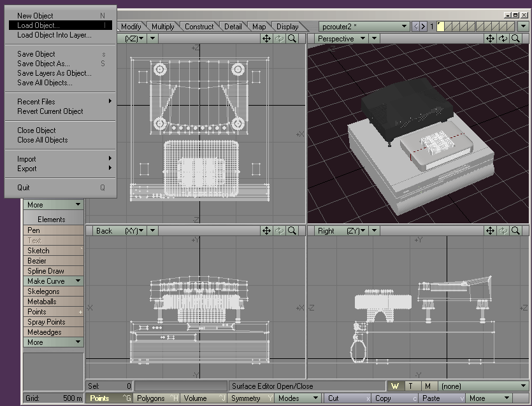
Task: Select the Sketch tool
Action: click(x=53, y=250)
